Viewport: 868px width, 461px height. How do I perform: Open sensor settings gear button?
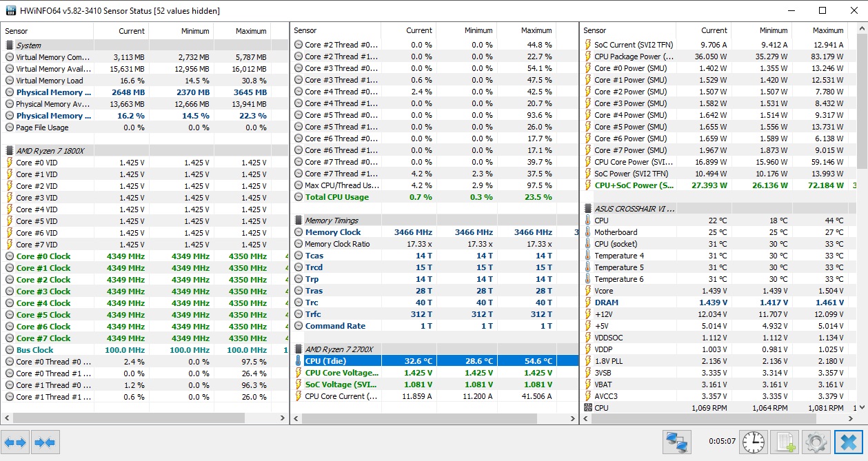[816, 442]
